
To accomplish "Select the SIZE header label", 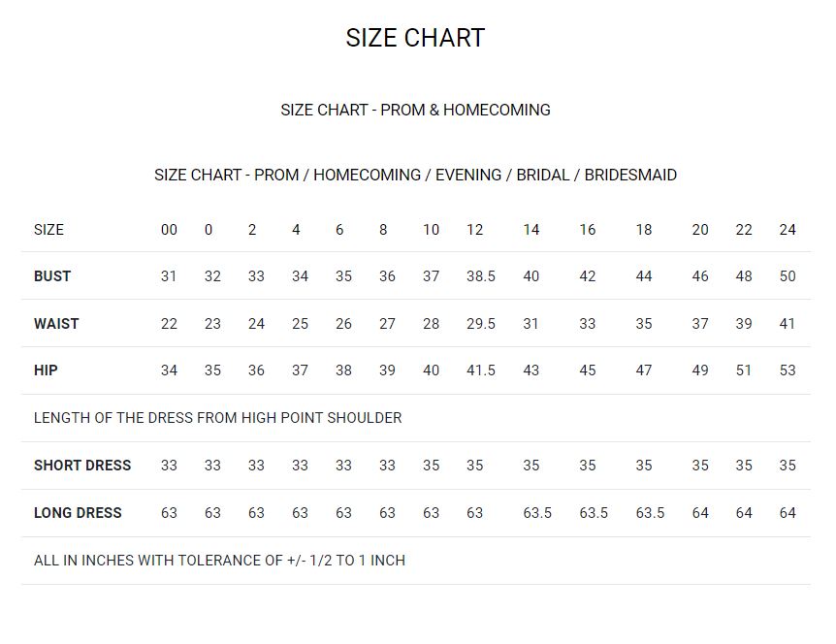I will pos(48,230).
